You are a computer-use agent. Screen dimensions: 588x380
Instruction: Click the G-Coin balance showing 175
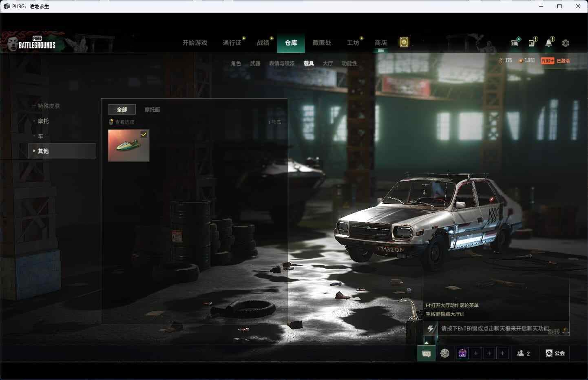click(x=505, y=60)
